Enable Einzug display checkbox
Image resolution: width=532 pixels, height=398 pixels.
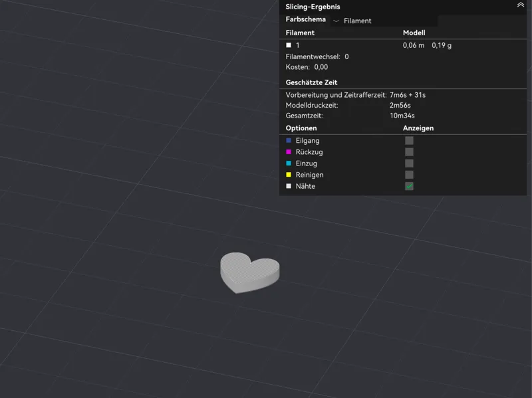click(409, 163)
